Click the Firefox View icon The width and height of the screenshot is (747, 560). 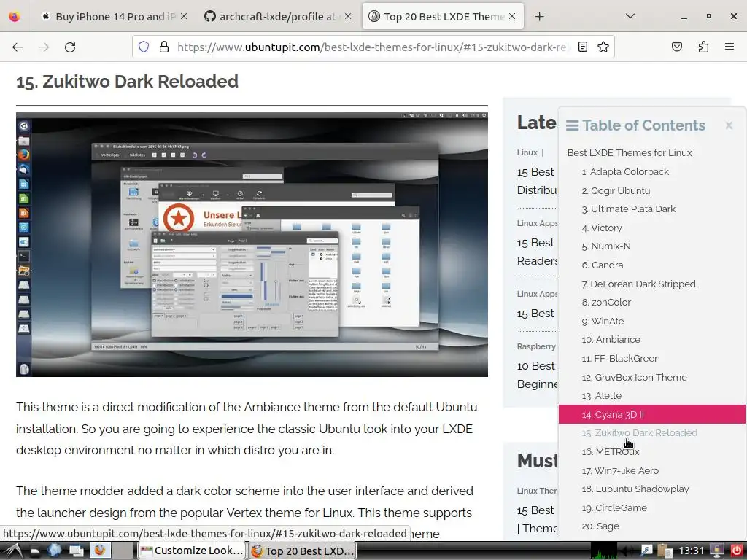[15, 16]
